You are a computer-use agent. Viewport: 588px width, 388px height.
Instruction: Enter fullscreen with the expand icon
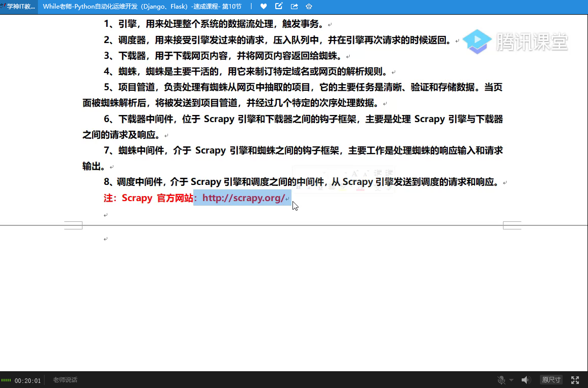(575, 380)
